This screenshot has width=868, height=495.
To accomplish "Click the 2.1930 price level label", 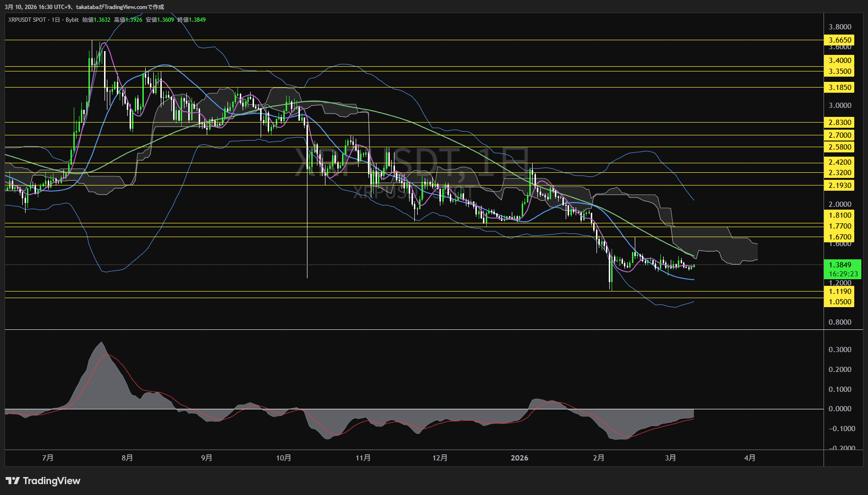I will click(x=840, y=186).
